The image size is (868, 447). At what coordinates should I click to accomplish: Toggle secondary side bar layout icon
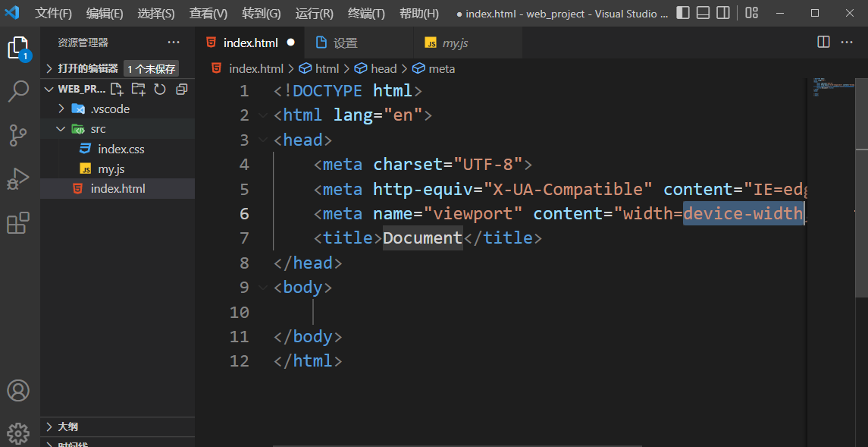click(x=722, y=13)
